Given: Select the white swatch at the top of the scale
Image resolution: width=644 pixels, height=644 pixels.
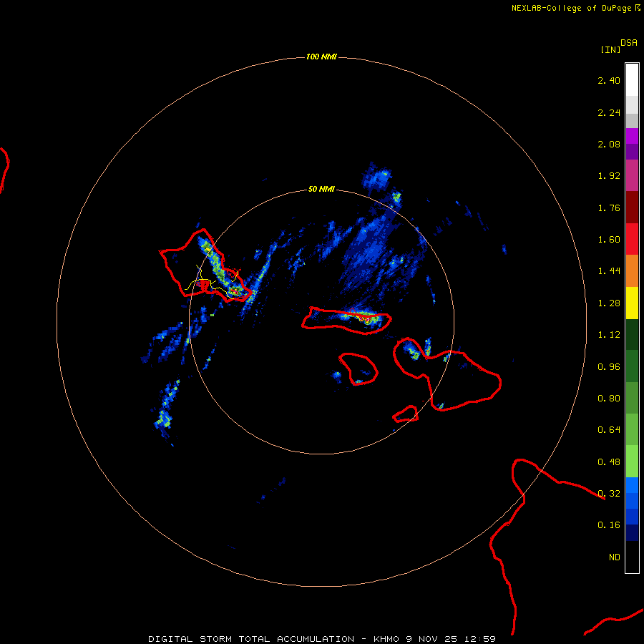Looking at the screenshot, I should coord(632,79).
